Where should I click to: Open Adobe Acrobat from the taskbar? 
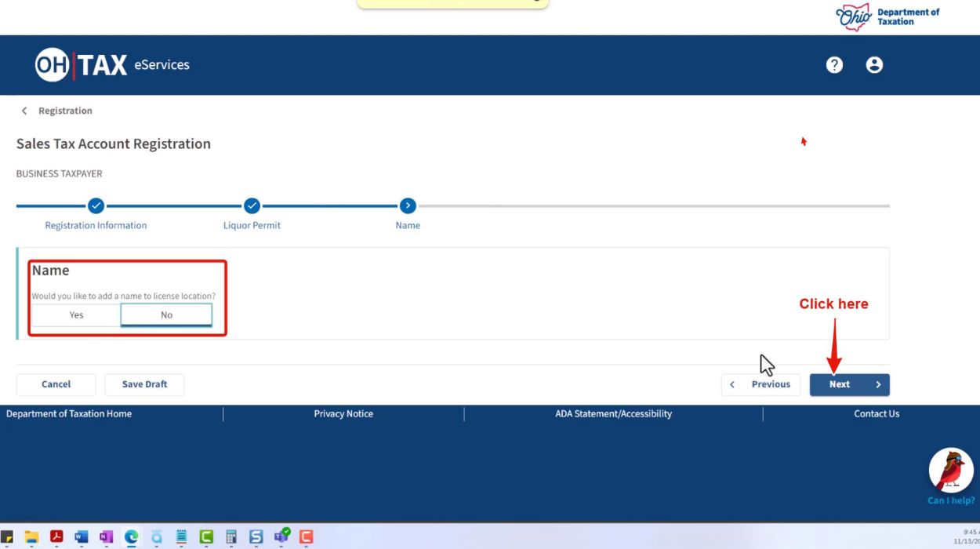click(56, 537)
